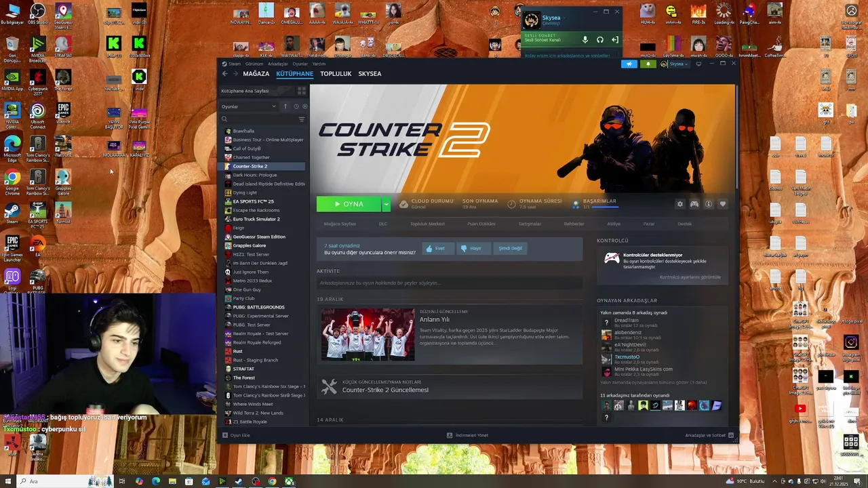Open the Rehberler link
The height and width of the screenshot is (488, 868).
(x=574, y=224)
